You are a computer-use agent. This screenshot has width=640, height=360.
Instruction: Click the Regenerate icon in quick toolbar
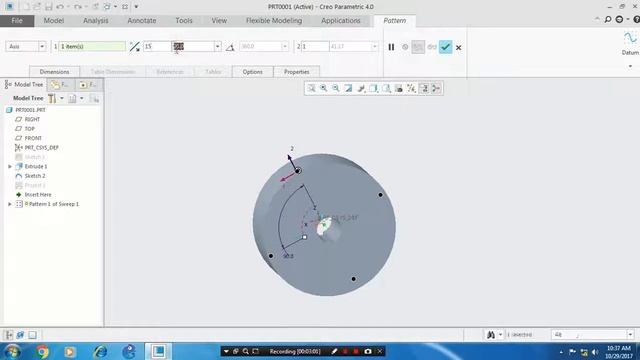point(96,7)
